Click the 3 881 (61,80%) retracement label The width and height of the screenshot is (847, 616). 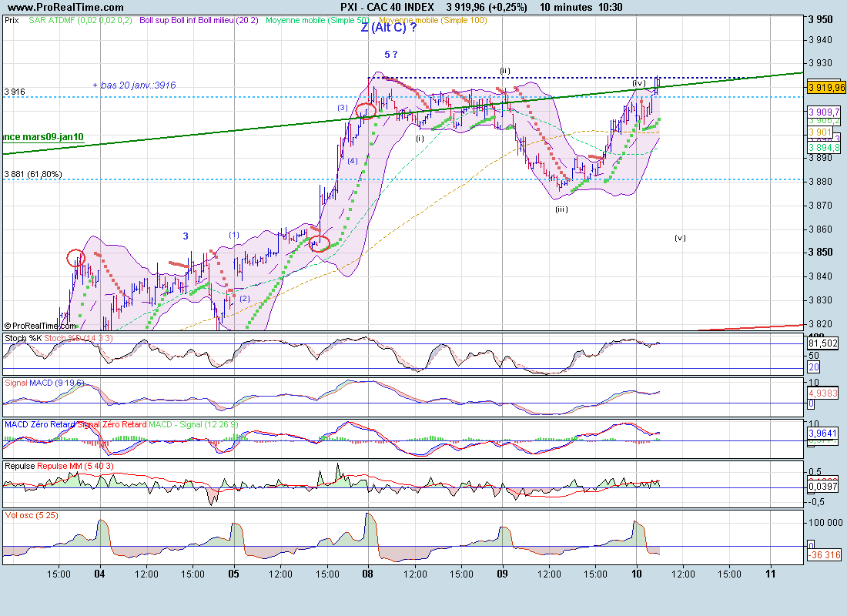[x=33, y=174]
